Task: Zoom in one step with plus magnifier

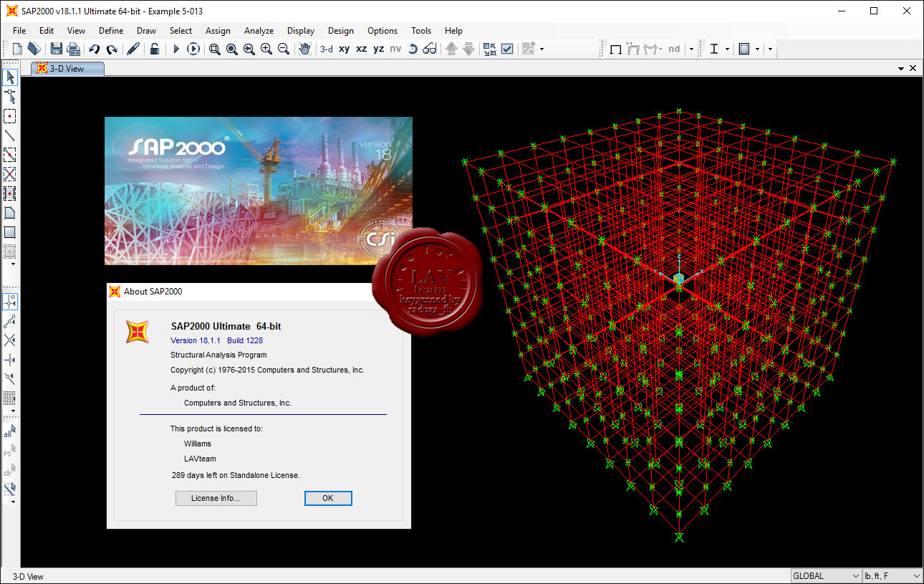Action: pyautogui.click(x=266, y=49)
